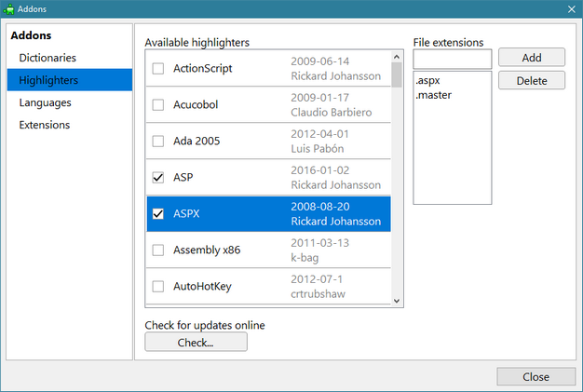
Task: Select the .master extension entry
Action: [433, 95]
